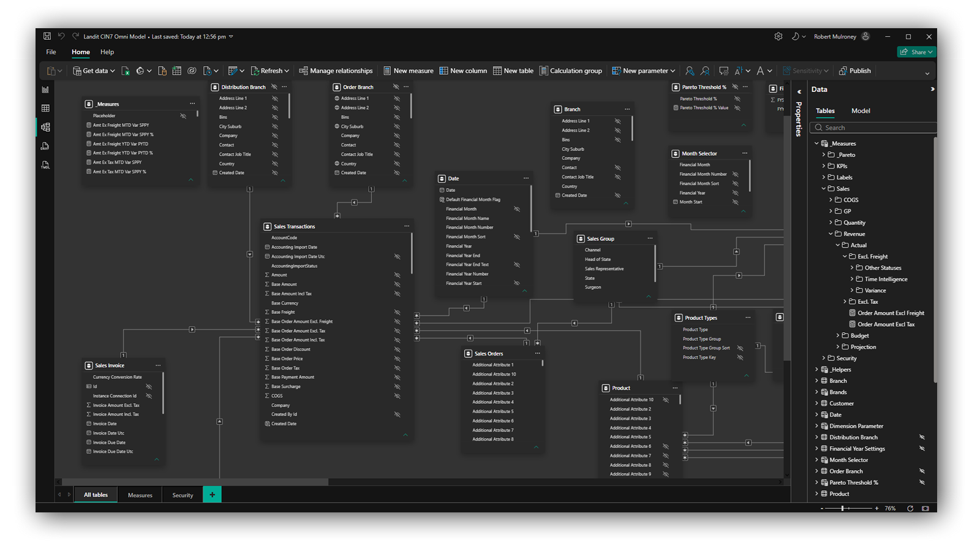Open the Help ribbon tab
Image resolution: width=980 pixels, height=551 pixels.
click(107, 52)
